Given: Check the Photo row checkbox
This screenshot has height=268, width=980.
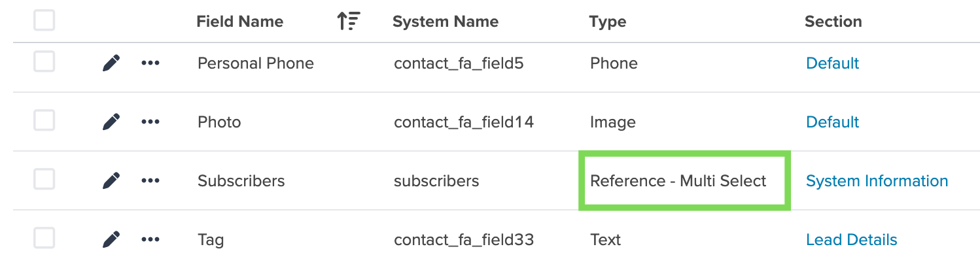Looking at the screenshot, I should pos(44,121).
